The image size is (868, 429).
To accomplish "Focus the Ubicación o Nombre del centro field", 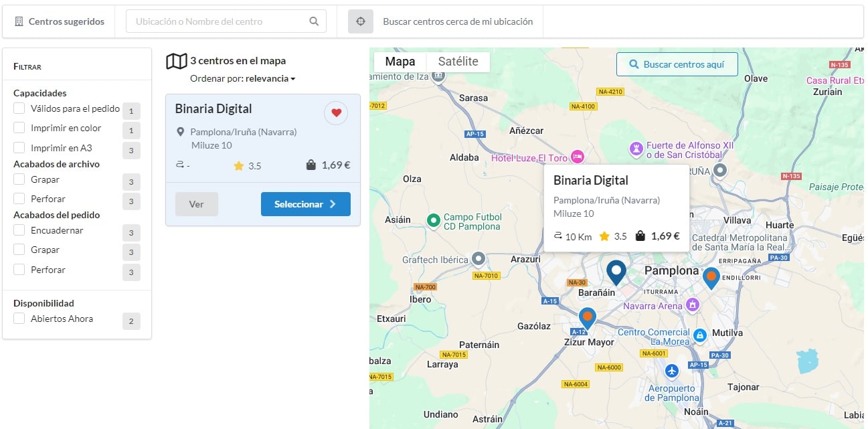I will click(x=218, y=21).
